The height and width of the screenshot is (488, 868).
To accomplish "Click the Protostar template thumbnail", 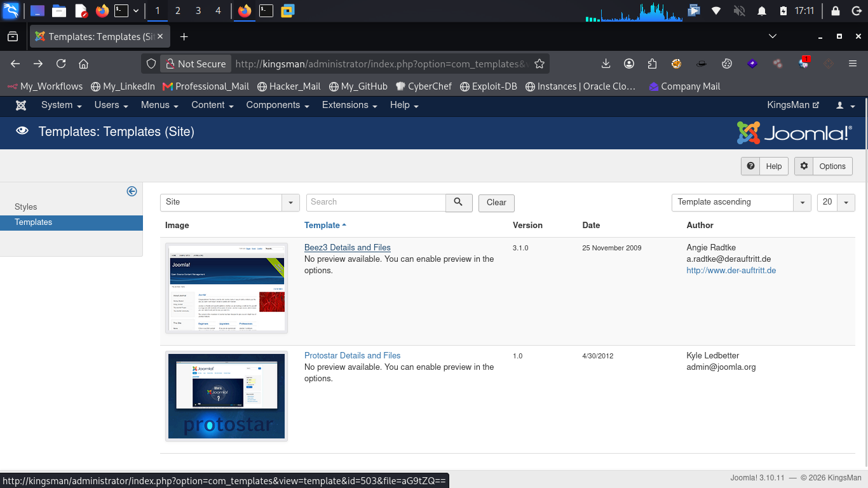I will [226, 396].
